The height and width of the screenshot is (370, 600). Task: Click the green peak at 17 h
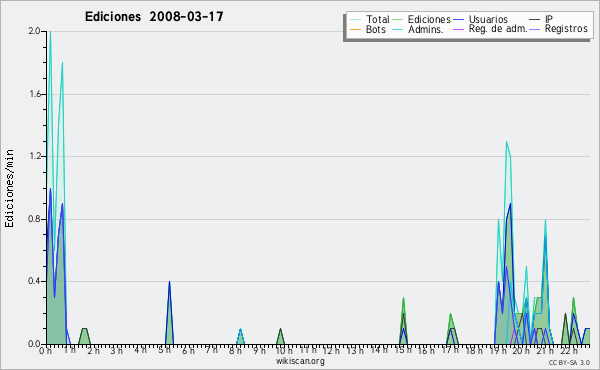point(450,315)
